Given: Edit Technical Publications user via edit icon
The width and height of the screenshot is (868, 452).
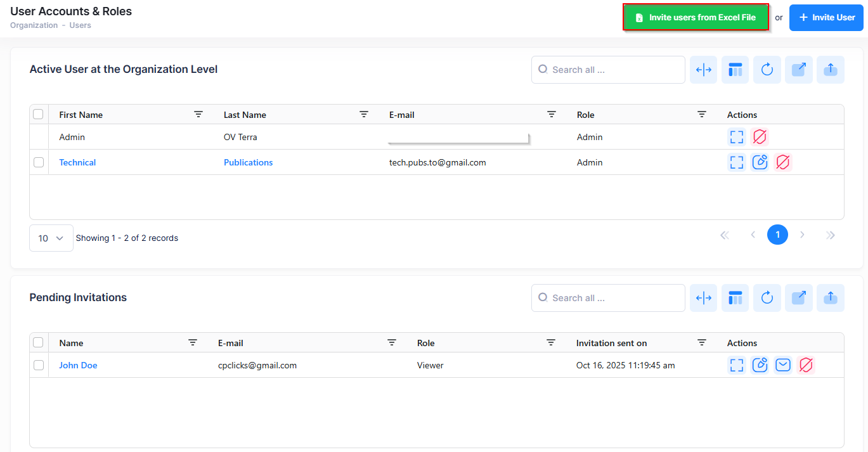Looking at the screenshot, I should tap(760, 162).
